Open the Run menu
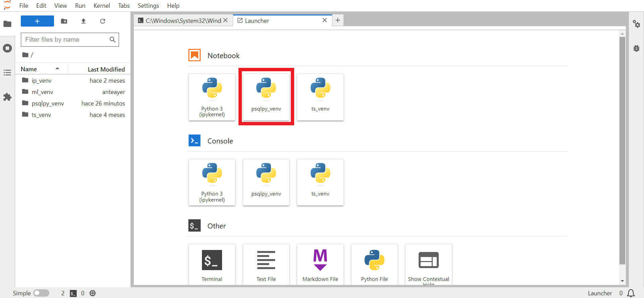This screenshot has height=298, width=644. [80, 6]
